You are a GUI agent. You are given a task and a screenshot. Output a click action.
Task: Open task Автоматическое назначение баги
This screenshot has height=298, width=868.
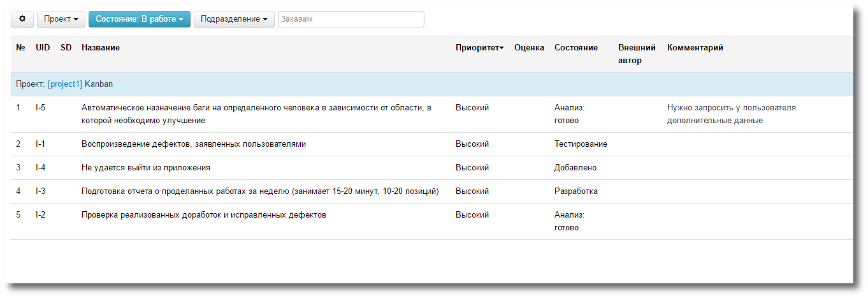256,114
